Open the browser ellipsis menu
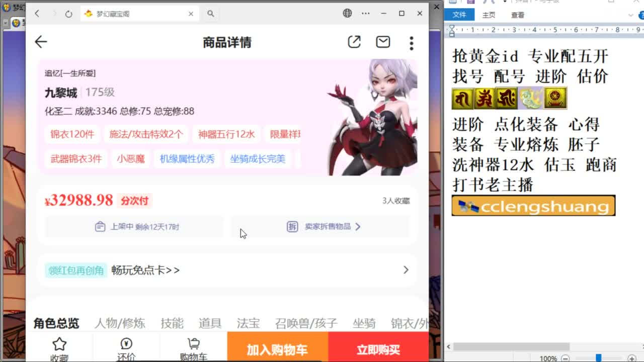The image size is (644, 362). [366, 14]
